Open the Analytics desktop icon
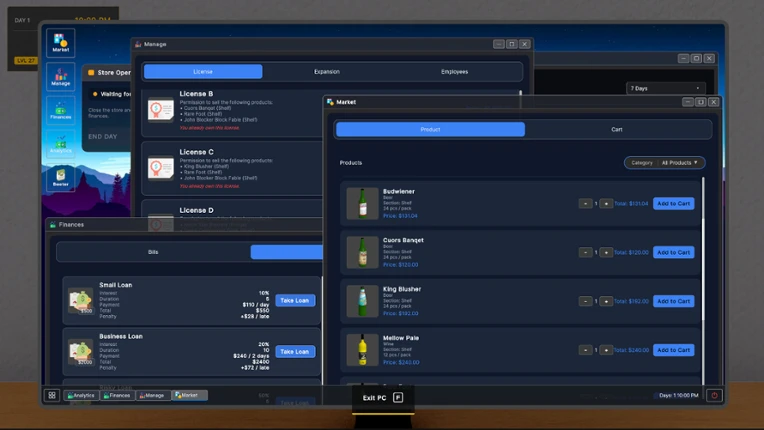The height and width of the screenshot is (430, 764). tap(60, 144)
